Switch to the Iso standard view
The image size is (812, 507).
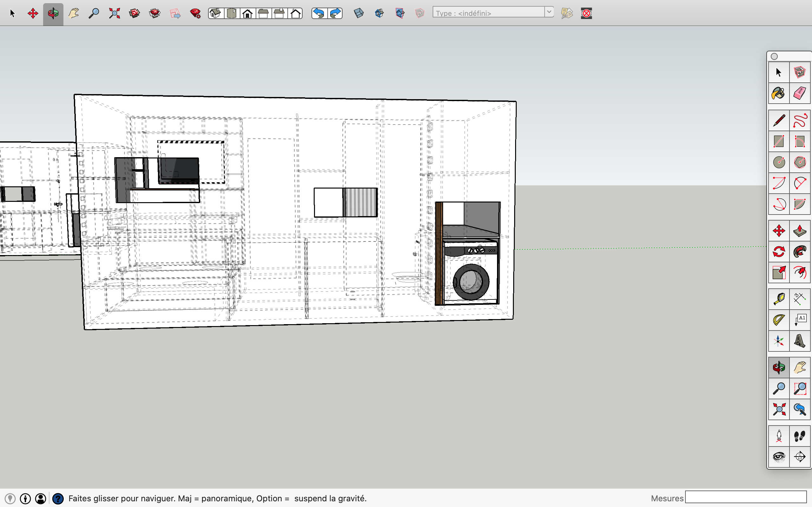point(215,13)
